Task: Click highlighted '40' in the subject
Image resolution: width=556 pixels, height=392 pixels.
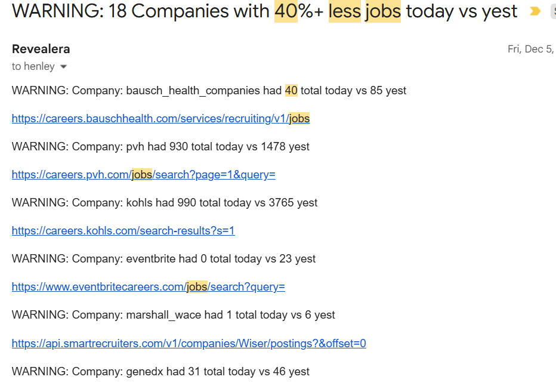Action: point(286,11)
